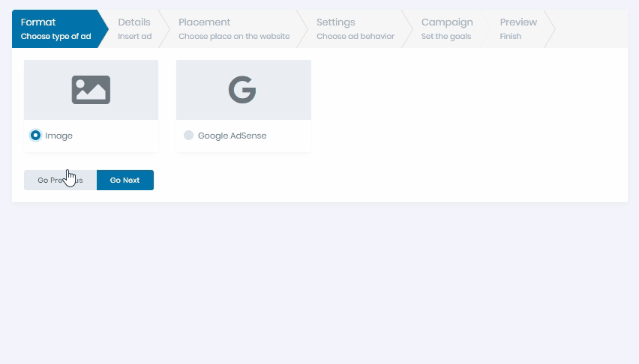Click 'Choose place on the website' subtitle

click(234, 36)
